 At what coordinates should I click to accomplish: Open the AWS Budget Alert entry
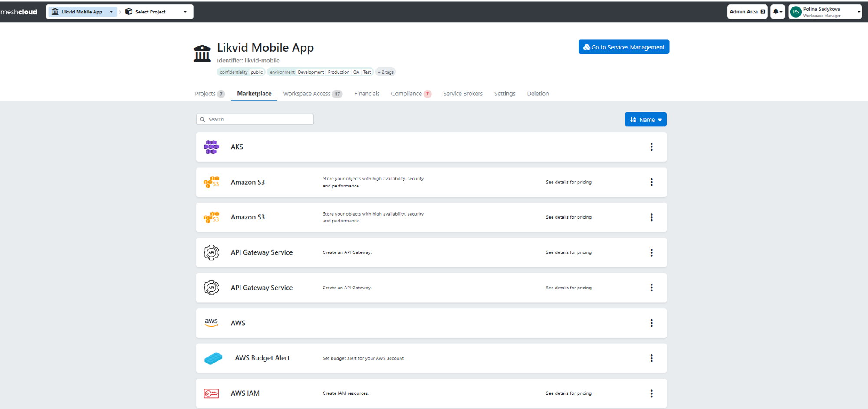pyautogui.click(x=431, y=358)
